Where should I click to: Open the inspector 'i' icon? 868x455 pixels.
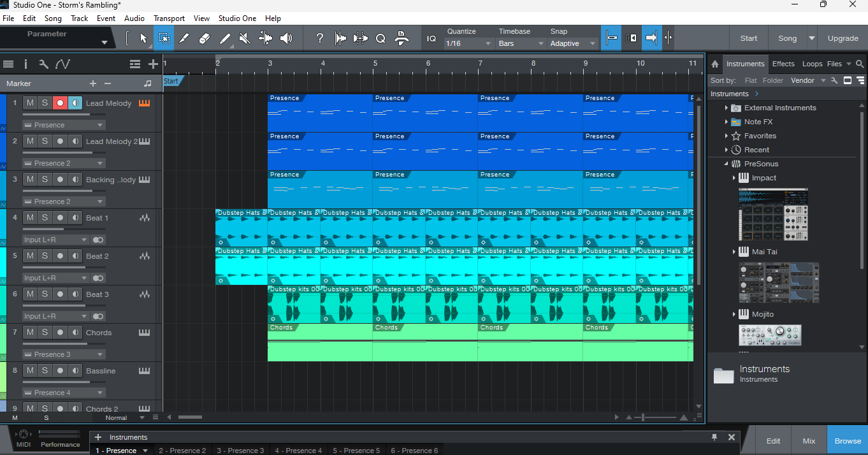coord(25,64)
